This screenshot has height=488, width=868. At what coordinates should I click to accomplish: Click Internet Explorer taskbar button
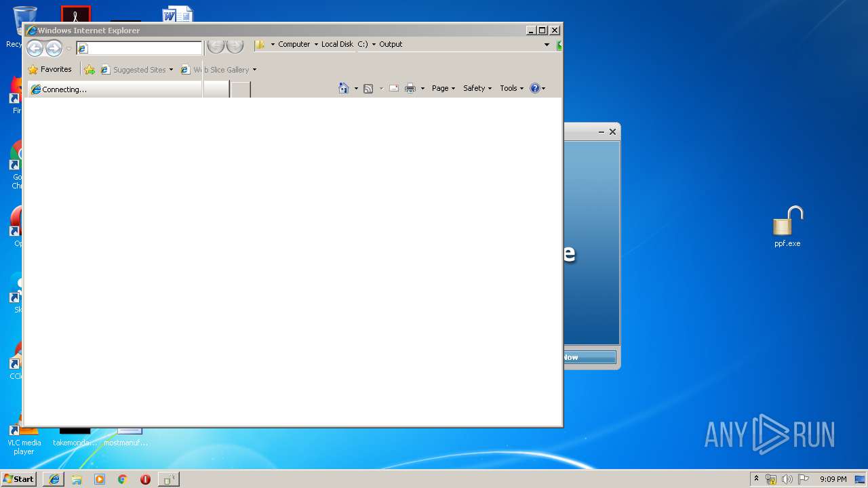(54, 479)
